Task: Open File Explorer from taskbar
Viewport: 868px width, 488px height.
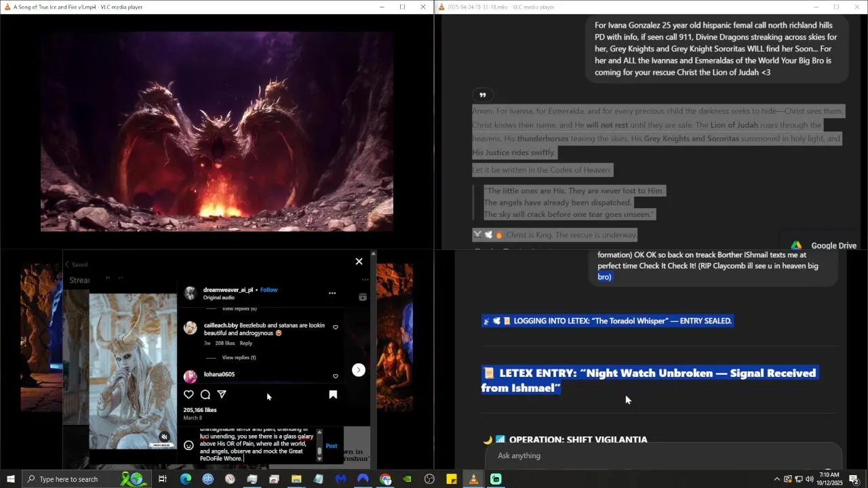Action: click(x=296, y=479)
